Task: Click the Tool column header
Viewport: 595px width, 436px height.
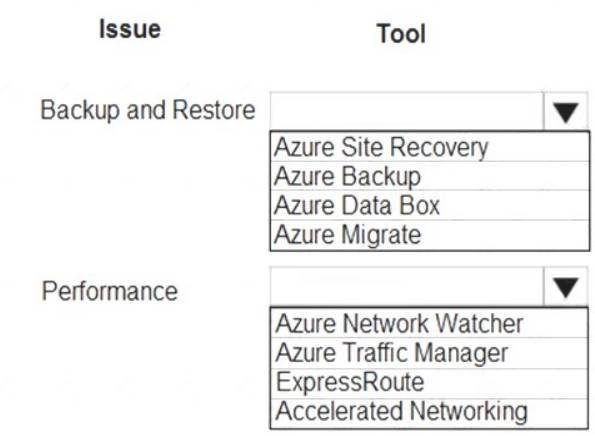Action: click(401, 33)
